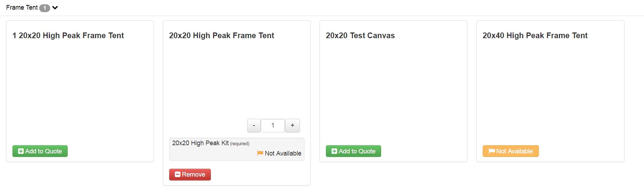This screenshot has height=188, width=644.
Task: Increase quantity with plus button
Action: [292, 126]
